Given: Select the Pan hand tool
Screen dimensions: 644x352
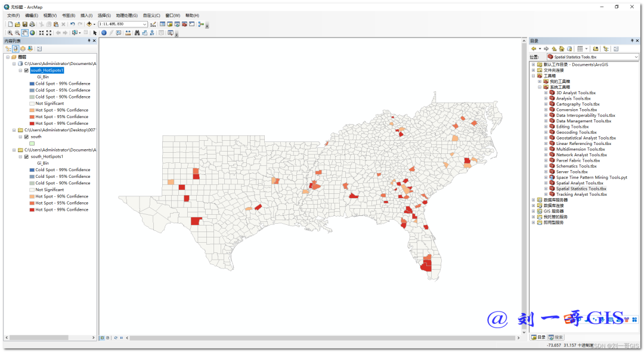Looking at the screenshot, I should point(24,33).
